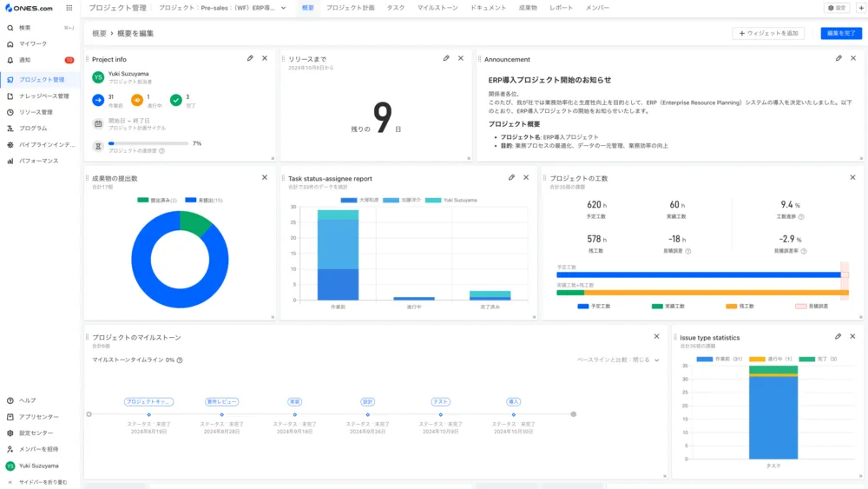Edit the Announcement widget
This screenshot has height=489, width=868.
[838, 58]
